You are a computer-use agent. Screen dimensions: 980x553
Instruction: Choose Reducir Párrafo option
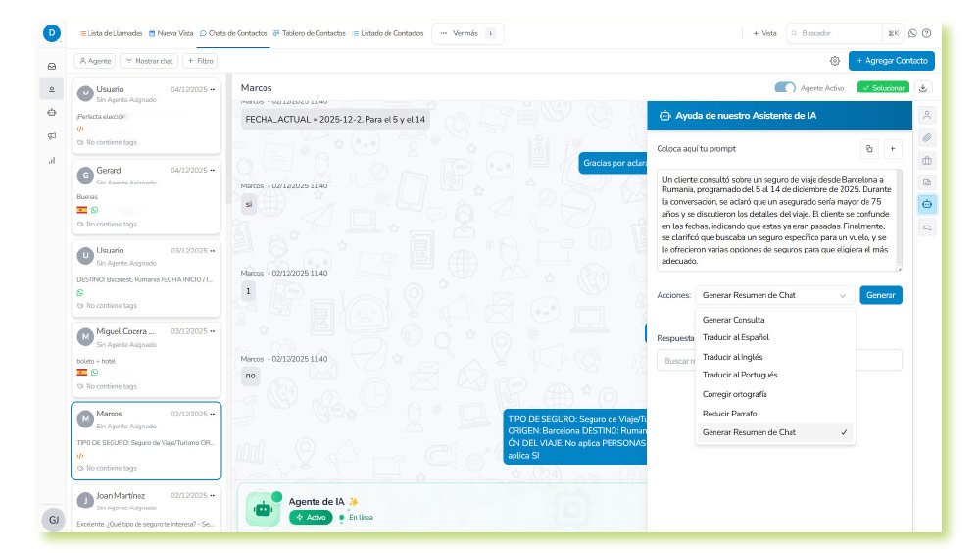[x=775, y=414]
